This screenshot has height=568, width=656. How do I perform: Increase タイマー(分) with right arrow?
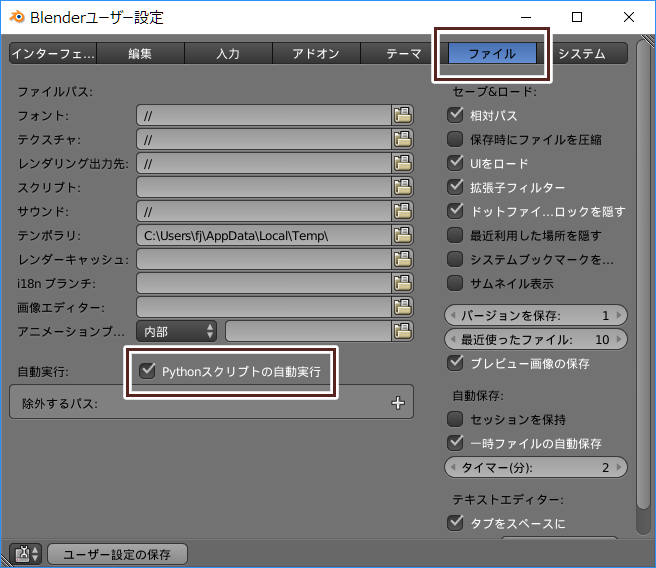619,467
